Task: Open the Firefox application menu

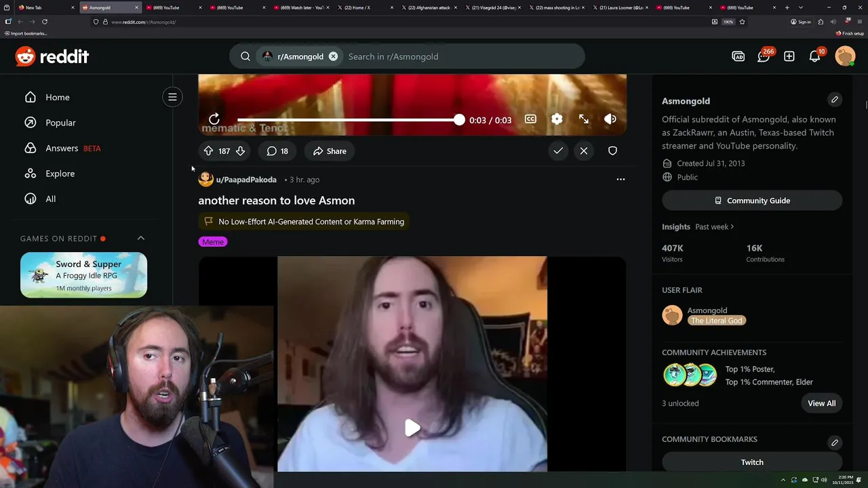Action: pyautogui.click(x=860, y=22)
